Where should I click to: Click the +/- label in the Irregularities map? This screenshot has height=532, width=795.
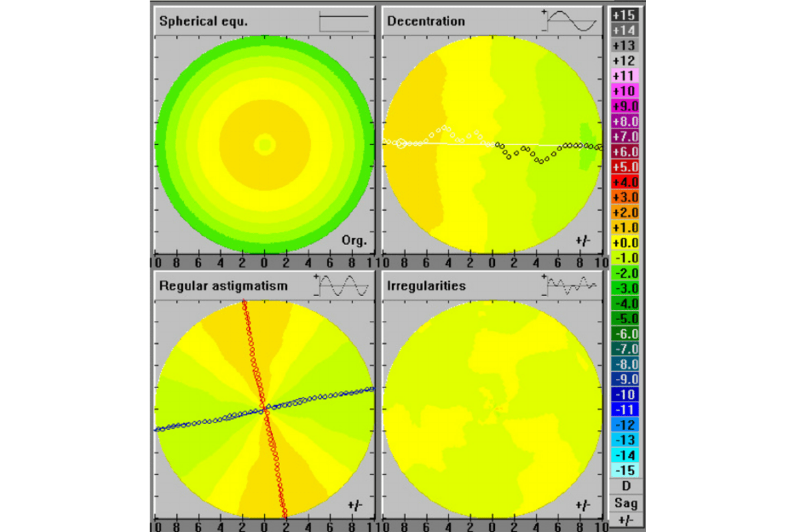pos(583,505)
